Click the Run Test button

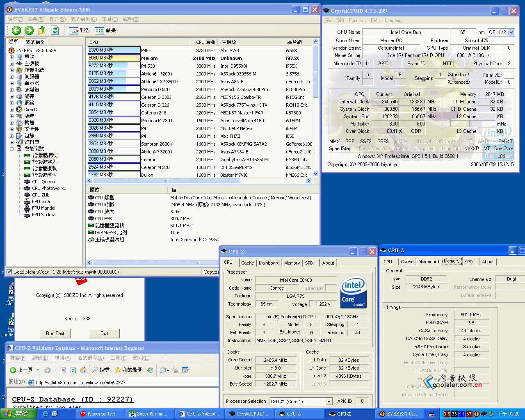click(x=55, y=333)
